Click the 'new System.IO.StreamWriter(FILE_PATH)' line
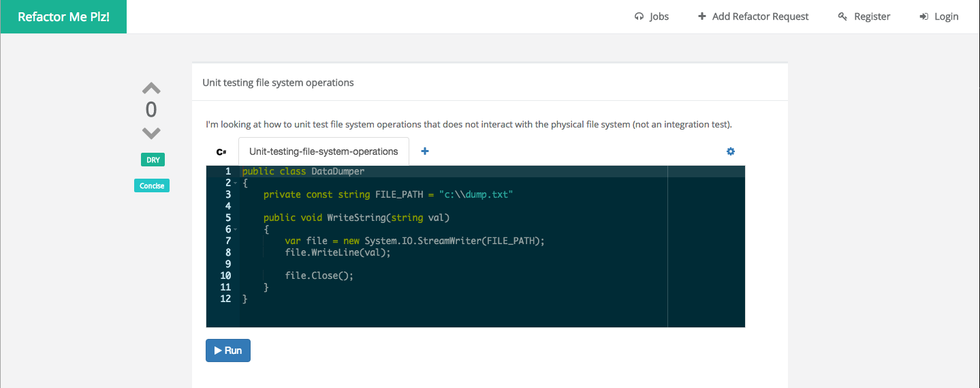The width and height of the screenshot is (980, 388). tap(415, 241)
